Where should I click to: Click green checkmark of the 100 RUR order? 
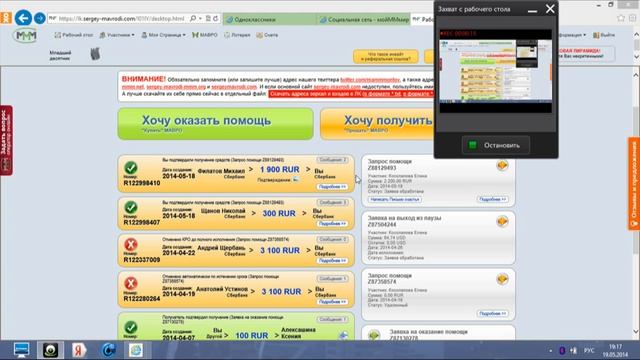[x=131, y=327]
